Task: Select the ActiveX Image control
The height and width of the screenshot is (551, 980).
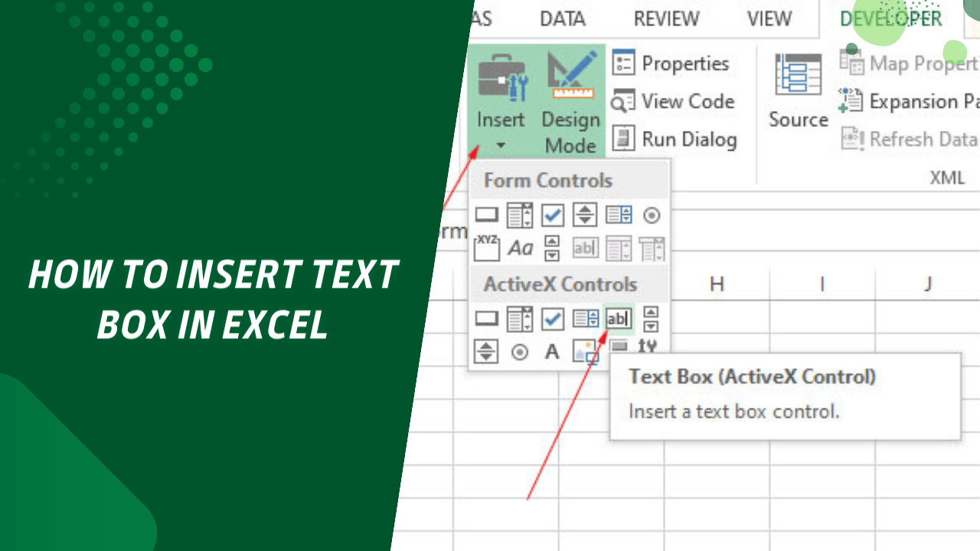Action: [x=585, y=352]
